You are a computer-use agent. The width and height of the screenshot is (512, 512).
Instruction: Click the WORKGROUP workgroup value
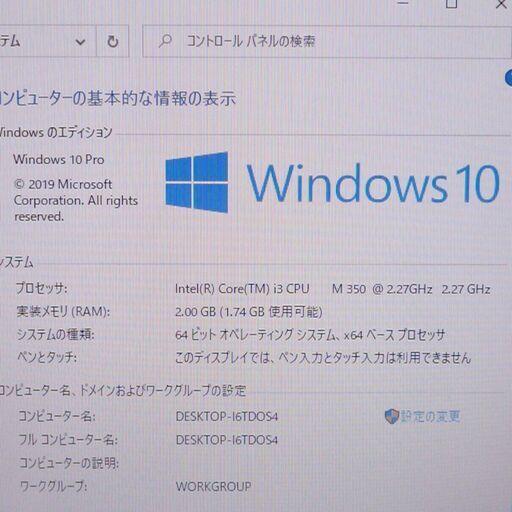pos(213,487)
